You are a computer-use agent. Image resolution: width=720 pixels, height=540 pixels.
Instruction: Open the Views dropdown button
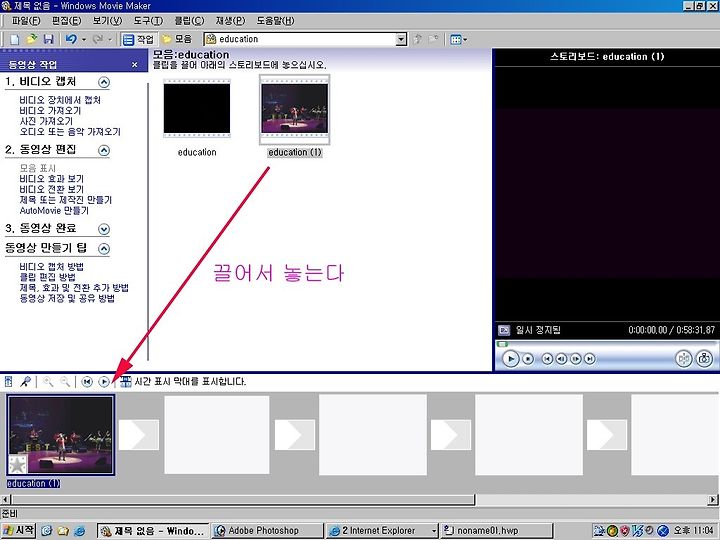[458, 39]
